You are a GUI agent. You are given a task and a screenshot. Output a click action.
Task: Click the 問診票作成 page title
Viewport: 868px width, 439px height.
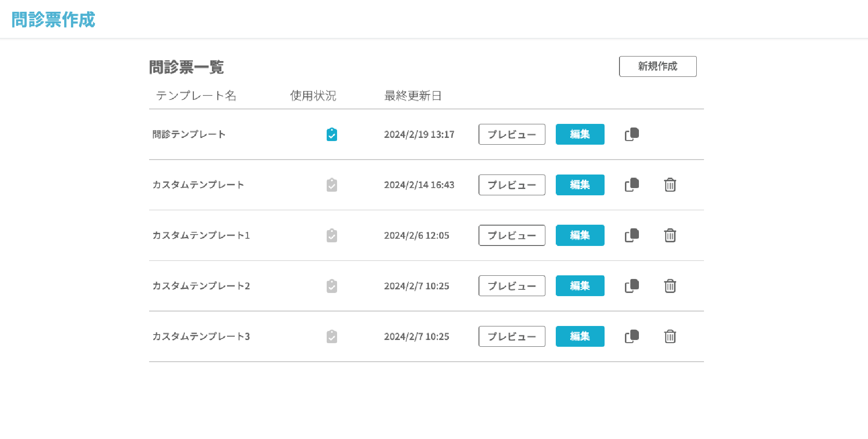click(x=53, y=19)
